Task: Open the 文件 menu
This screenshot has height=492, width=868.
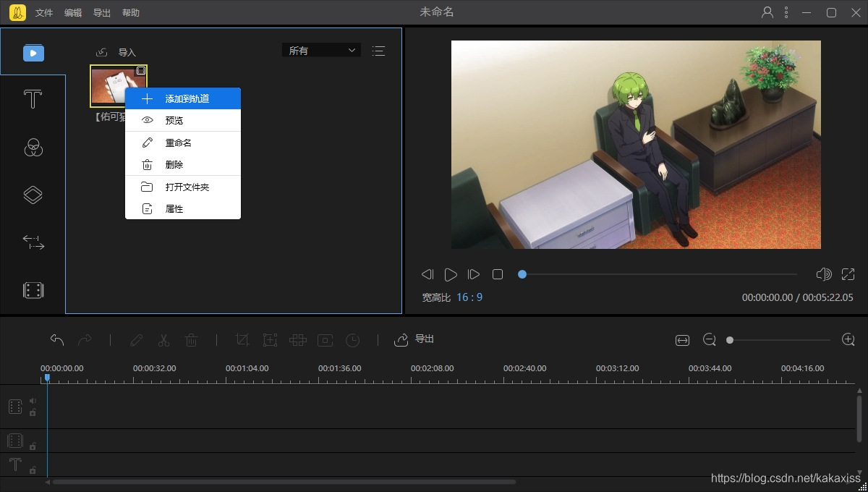Action: 44,13
